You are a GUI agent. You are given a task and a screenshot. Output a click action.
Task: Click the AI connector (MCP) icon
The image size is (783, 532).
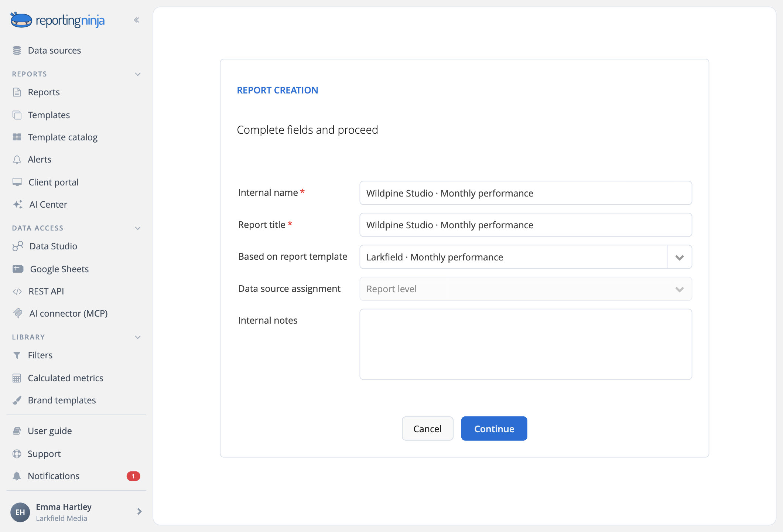tap(17, 313)
